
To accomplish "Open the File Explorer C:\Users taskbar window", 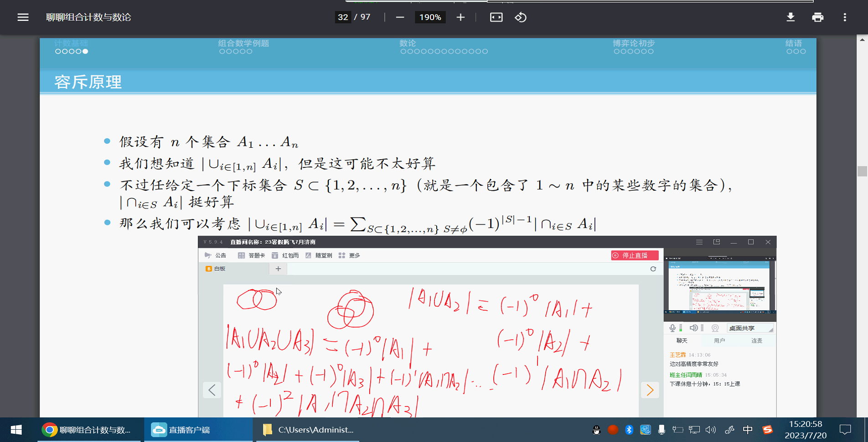I will (x=308, y=430).
